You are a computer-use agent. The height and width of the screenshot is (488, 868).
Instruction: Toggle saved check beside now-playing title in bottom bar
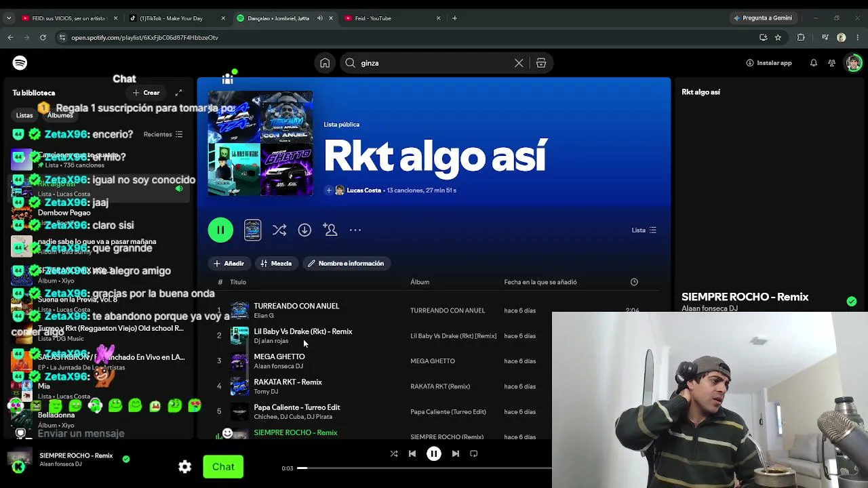[126, 459]
